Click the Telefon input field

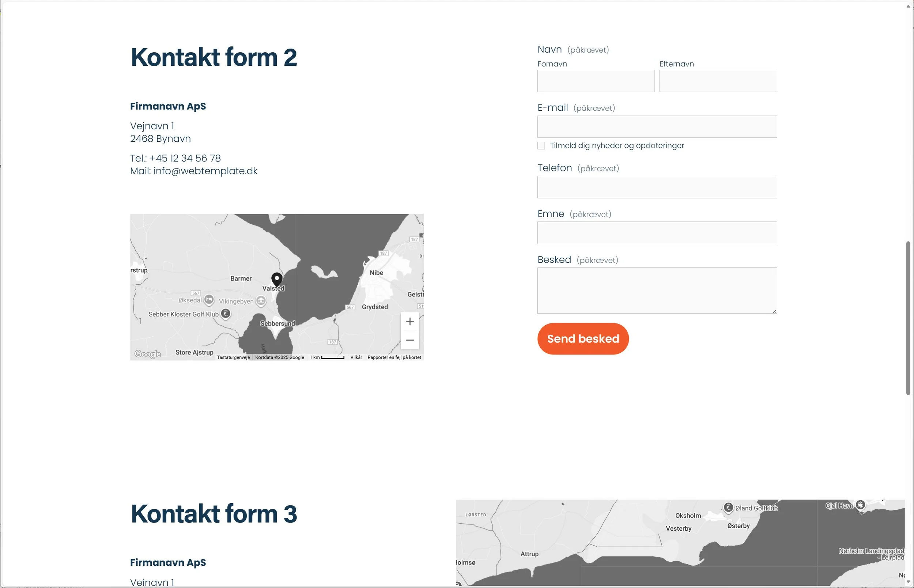657,187
